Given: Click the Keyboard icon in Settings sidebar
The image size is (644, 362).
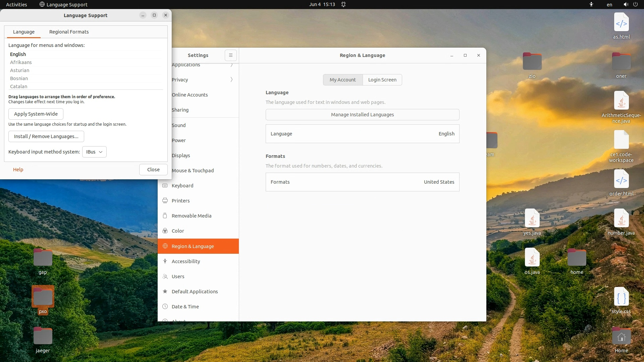Looking at the screenshot, I should [x=165, y=185].
